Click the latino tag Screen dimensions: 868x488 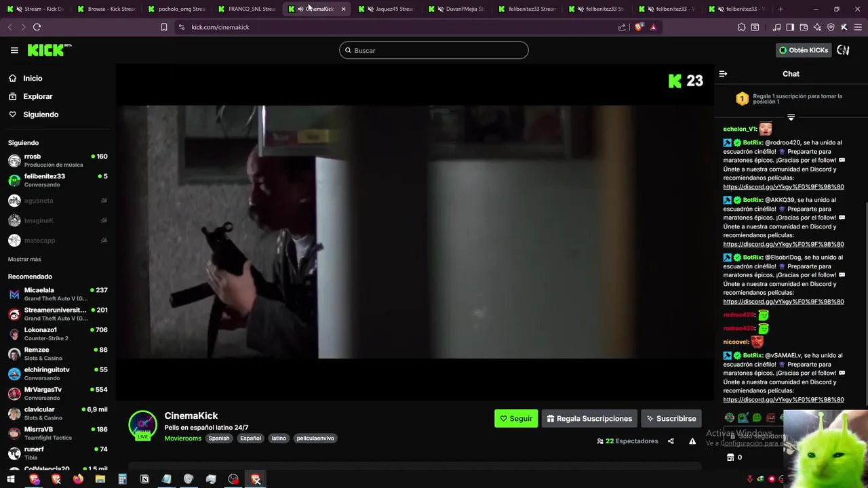(279, 439)
